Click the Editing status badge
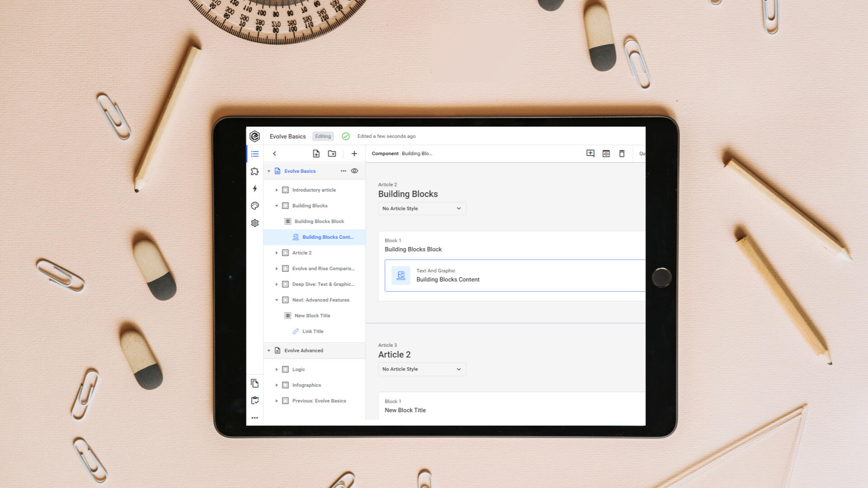Screen dimensions: 868x488 (323, 136)
